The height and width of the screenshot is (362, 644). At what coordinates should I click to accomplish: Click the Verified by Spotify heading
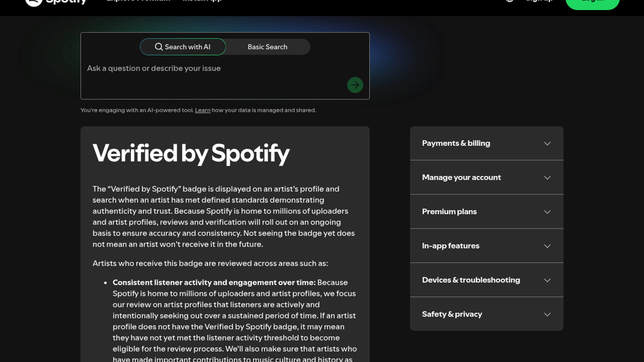click(191, 154)
